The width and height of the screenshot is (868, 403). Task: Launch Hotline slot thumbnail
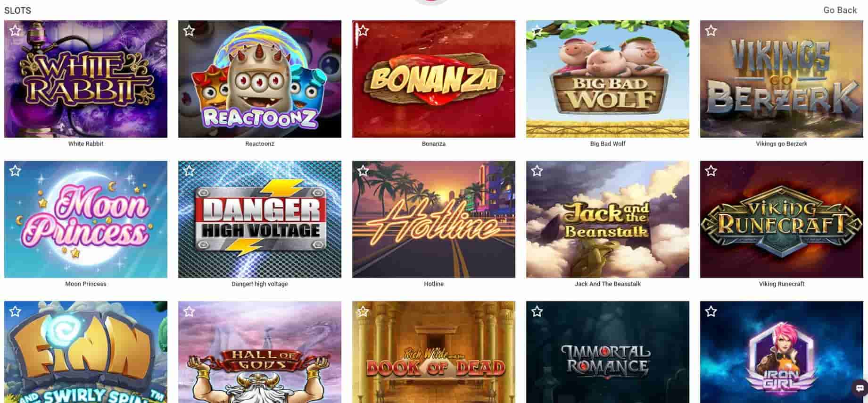click(x=433, y=219)
